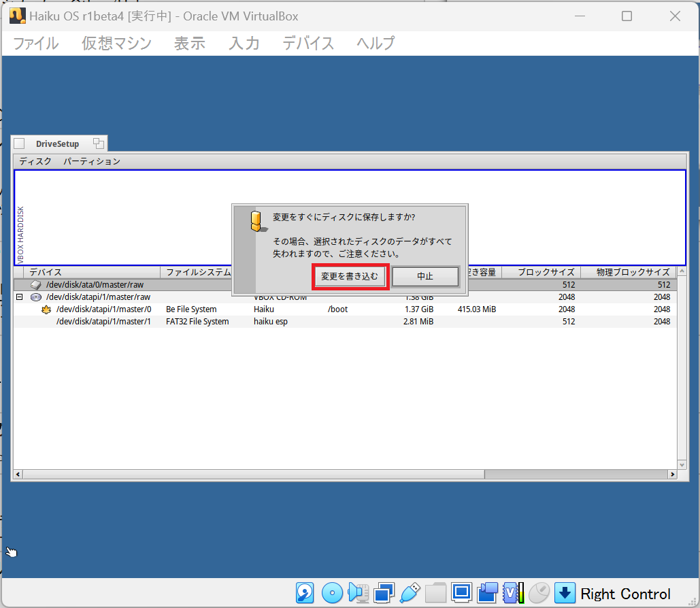The image size is (700, 608).
Task: Open the 入力 menu
Action: point(244,44)
